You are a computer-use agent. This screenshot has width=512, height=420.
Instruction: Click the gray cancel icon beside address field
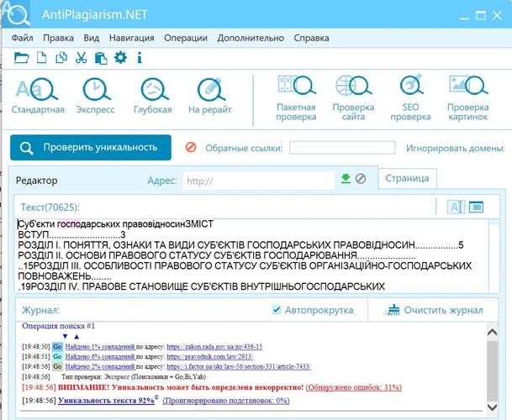(x=361, y=179)
